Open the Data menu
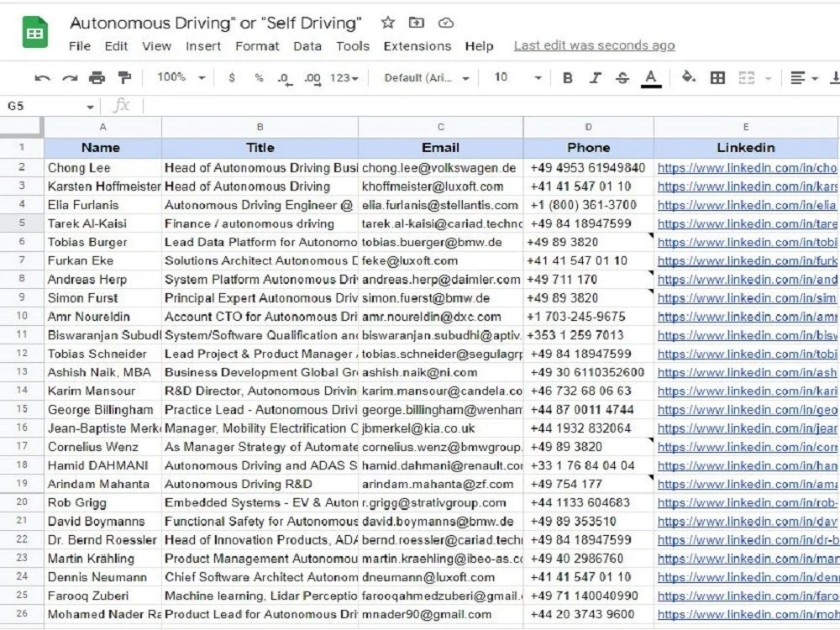The width and height of the screenshot is (840, 630). (307, 46)
